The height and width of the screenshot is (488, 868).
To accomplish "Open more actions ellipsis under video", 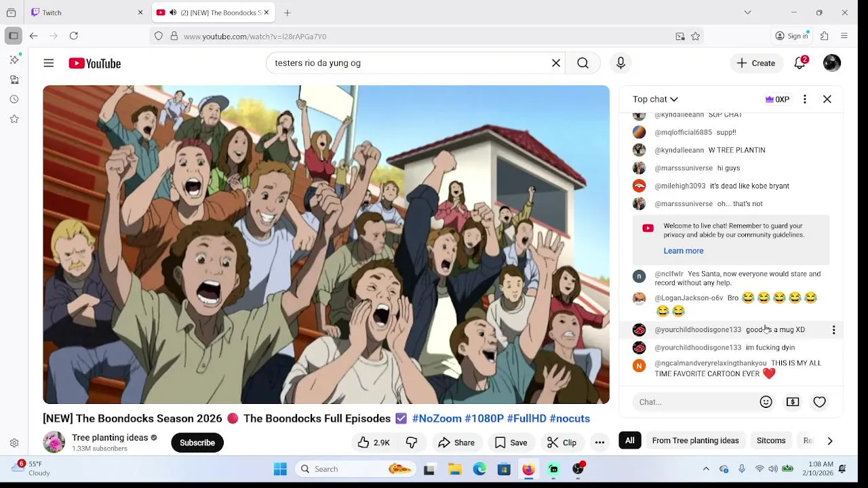I will pos(599,443).
